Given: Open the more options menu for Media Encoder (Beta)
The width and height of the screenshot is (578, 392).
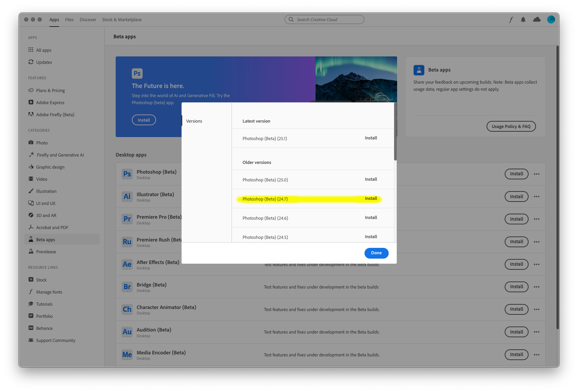Looking at the screenshot, I should pyautogui.click(x=536, y=354).
